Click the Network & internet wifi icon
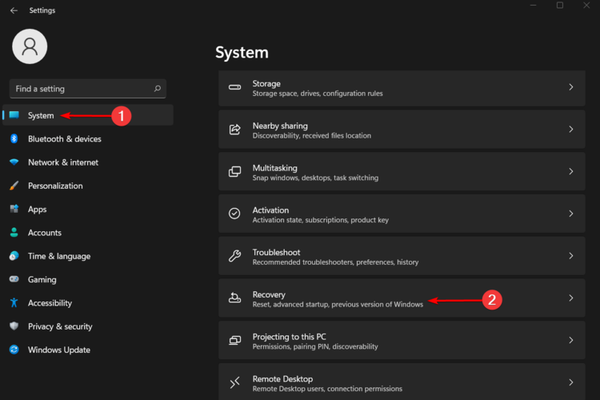 [14, 162]
